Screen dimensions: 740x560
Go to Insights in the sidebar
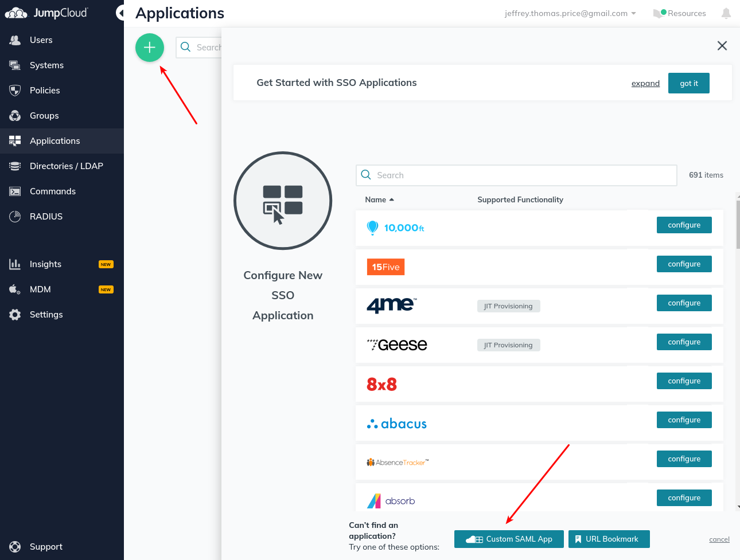click(45, 264)
